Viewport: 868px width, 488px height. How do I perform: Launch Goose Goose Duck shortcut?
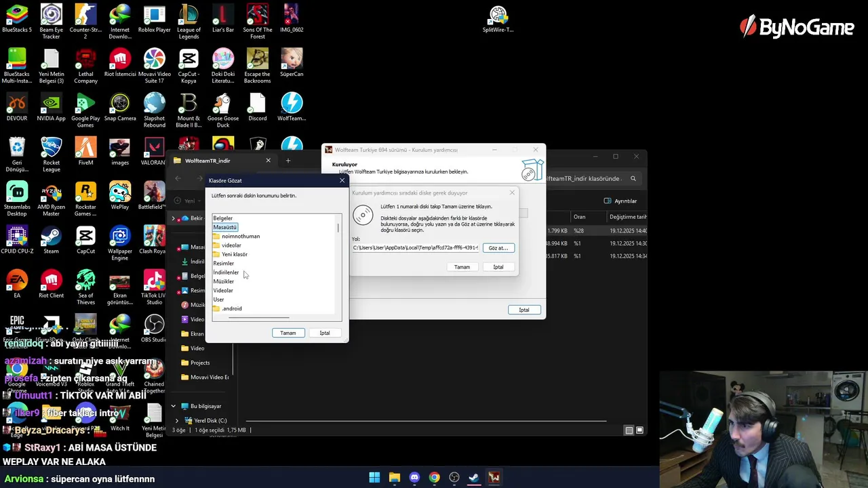coord(223,110)
